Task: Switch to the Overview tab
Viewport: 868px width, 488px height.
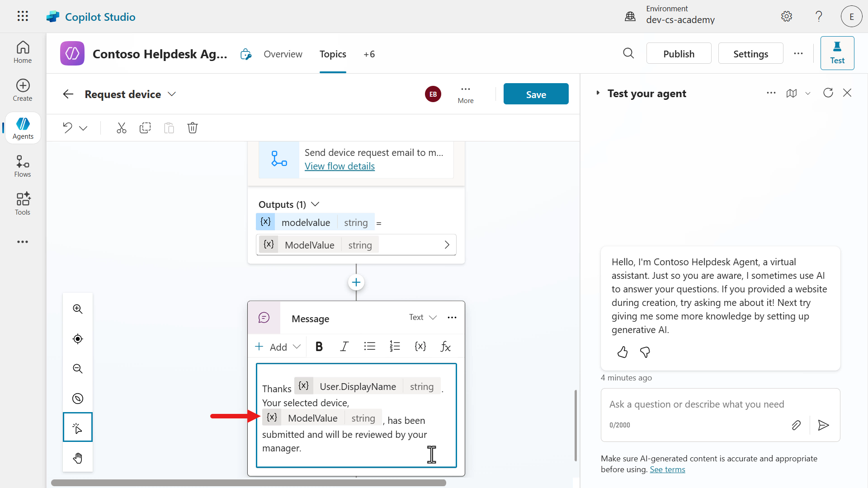Action: 283,54
